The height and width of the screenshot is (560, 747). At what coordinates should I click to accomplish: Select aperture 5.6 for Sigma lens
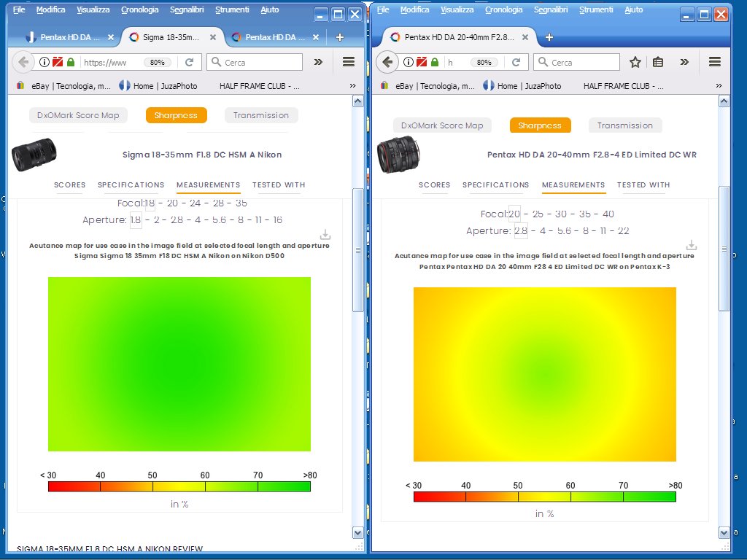tap(219, 220)
